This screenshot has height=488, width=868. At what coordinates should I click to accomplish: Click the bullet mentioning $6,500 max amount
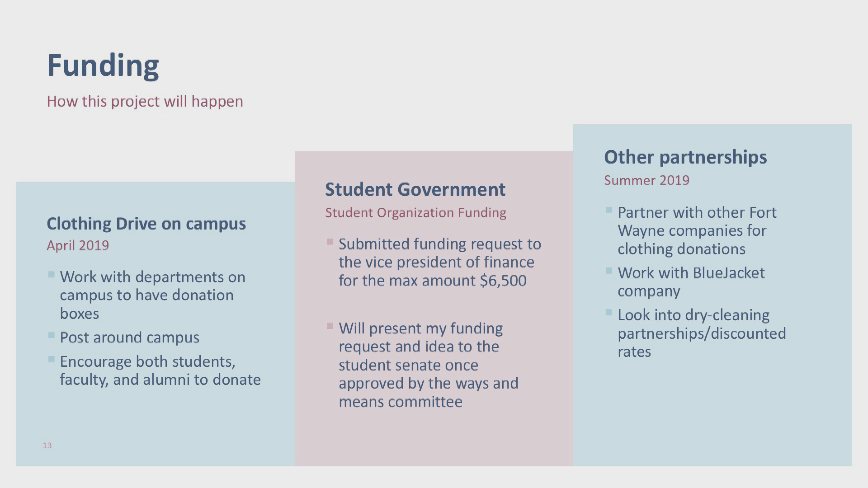(440, 262)
